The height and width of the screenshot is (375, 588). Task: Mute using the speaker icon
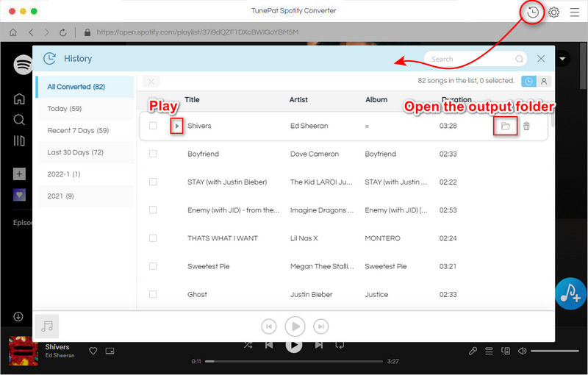pos(522,351)
